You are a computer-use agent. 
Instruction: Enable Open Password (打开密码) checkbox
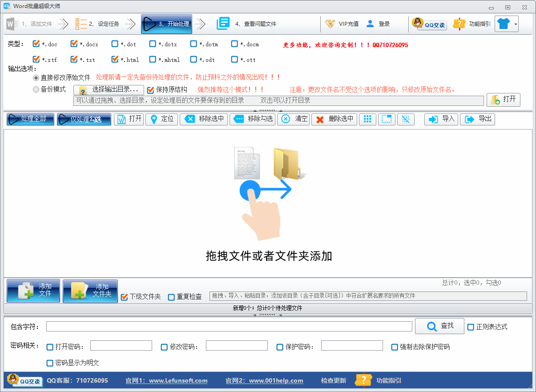(50, 347)
